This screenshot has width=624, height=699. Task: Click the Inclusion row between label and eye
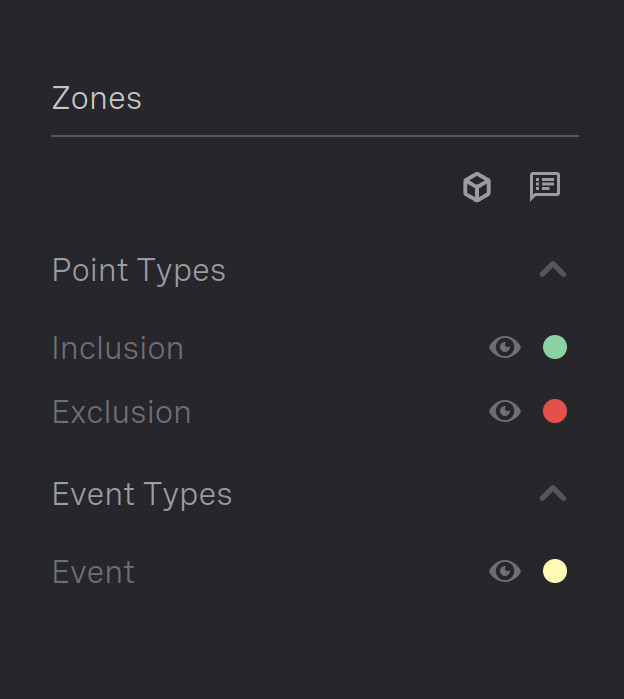tap(336, 347)
